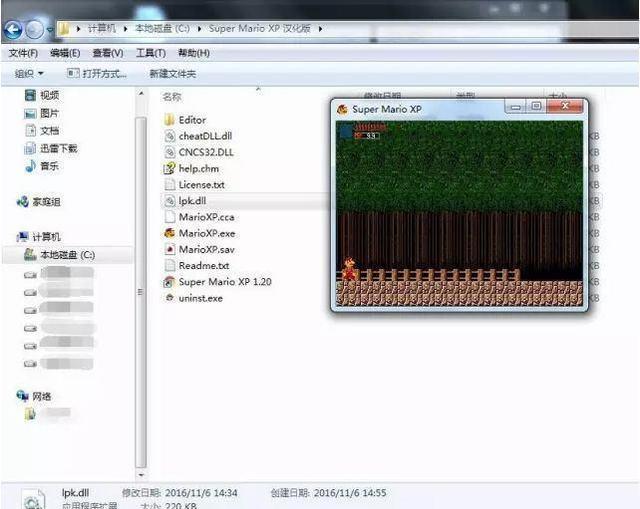This screenshot has height=509, width=640.
Task: Click the navigation pane scroll up arrow
Action: [141, 93]
